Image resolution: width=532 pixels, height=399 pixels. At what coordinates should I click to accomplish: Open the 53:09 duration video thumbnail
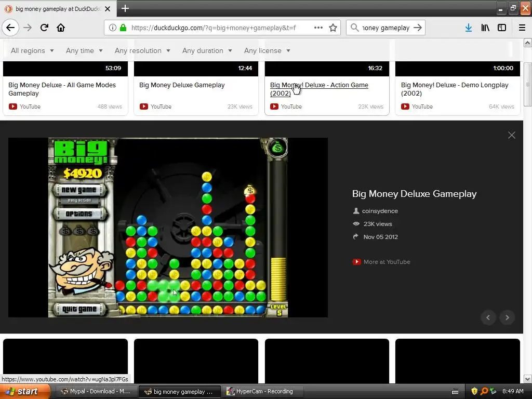pos(65,69)
